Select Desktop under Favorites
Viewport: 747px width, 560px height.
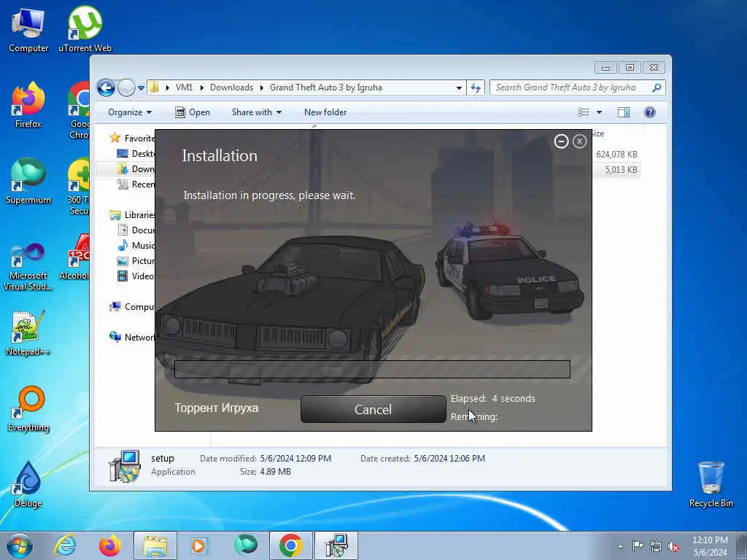coord(136,153)
